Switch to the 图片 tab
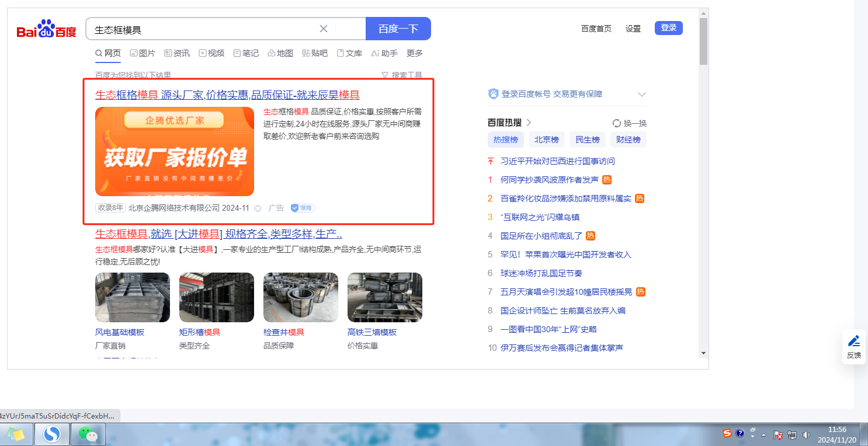This screenshot has width=868, height=446. [x=143, y=53]
